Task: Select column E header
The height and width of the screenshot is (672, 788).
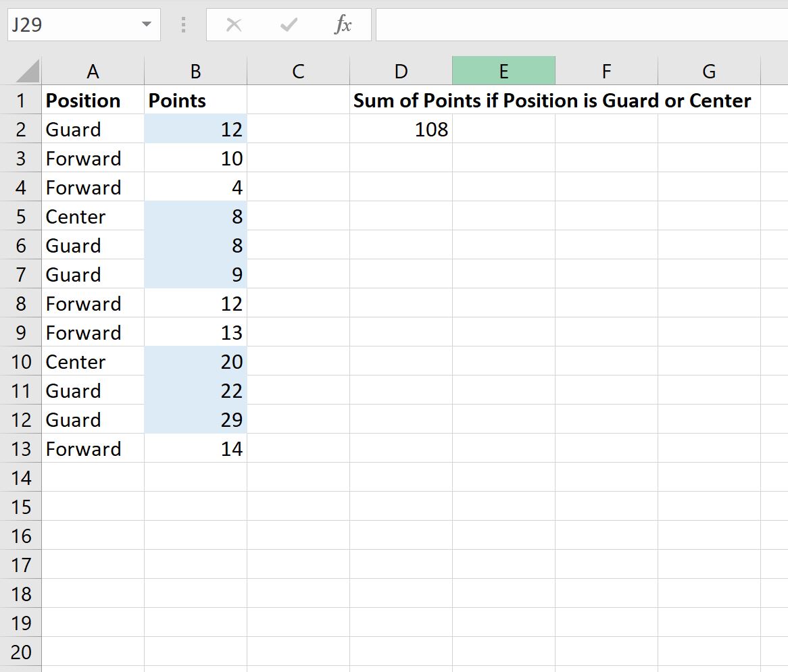Action: click(503, 71)
